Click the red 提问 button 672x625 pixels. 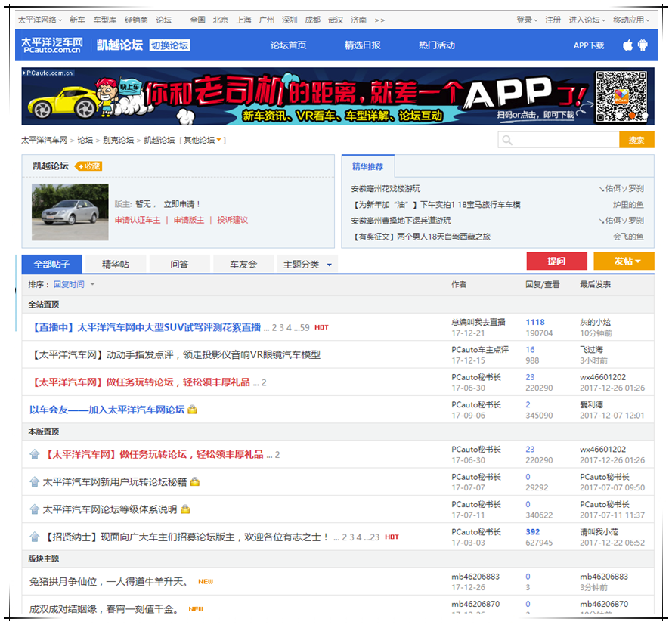click(x=556, y=261)
